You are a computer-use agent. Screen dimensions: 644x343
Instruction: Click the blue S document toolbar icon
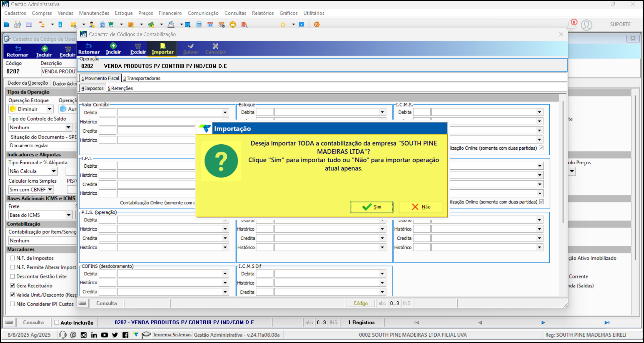pos(60,24)
